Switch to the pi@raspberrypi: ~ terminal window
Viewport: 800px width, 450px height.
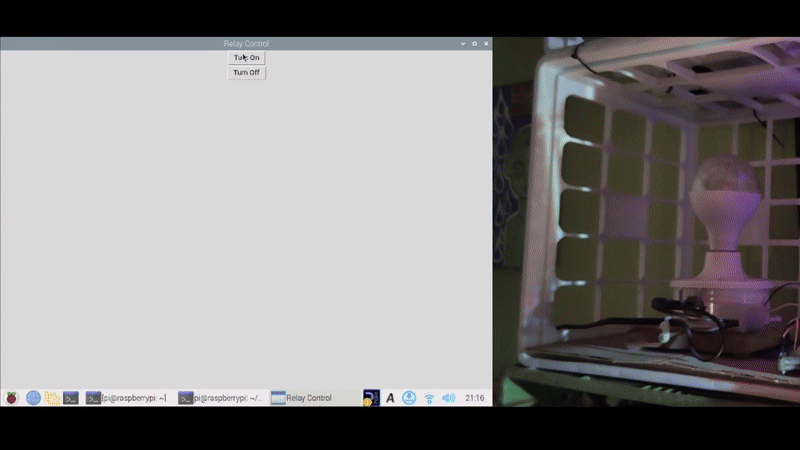(127, 397)
